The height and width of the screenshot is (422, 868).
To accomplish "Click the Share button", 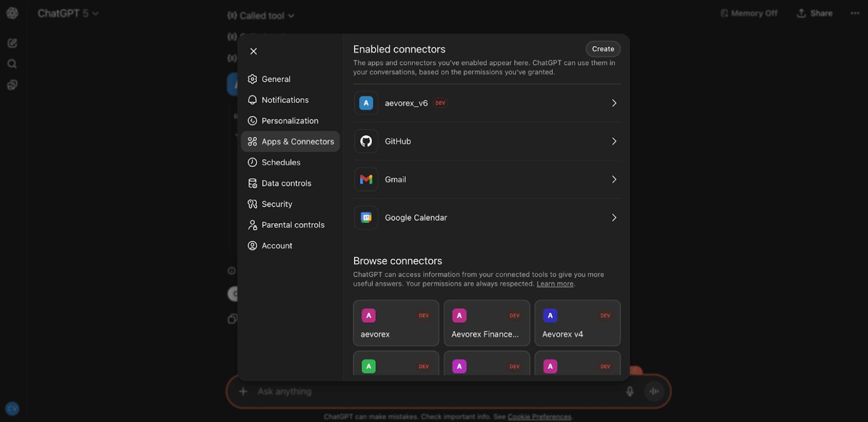I will (x=814, y=13).
